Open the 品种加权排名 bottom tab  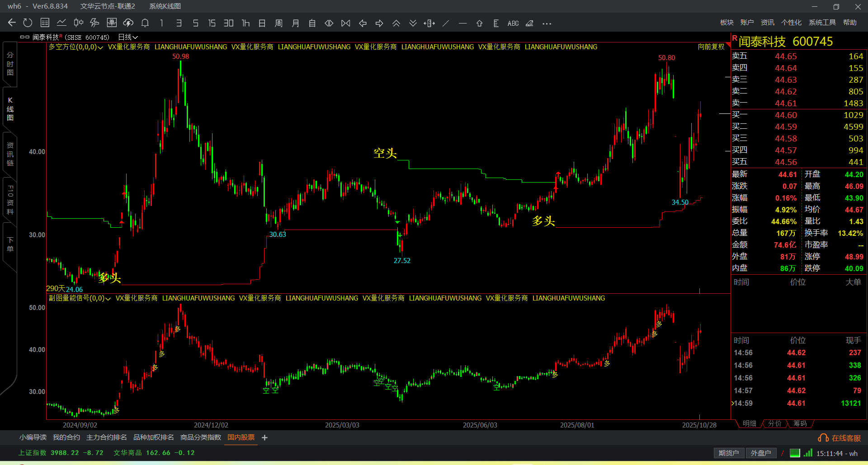coord(153,437)
